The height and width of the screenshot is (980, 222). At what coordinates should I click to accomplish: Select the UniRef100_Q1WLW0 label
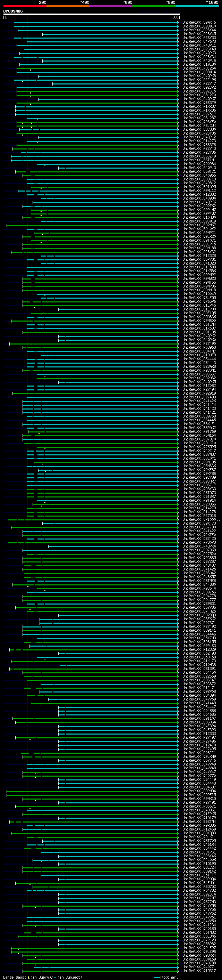coord(199,64)
